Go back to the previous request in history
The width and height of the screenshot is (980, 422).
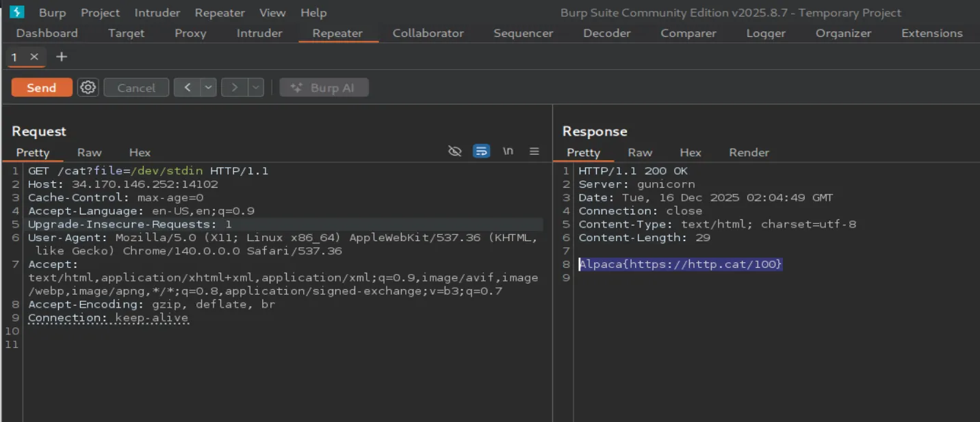(x=187, y=88)
